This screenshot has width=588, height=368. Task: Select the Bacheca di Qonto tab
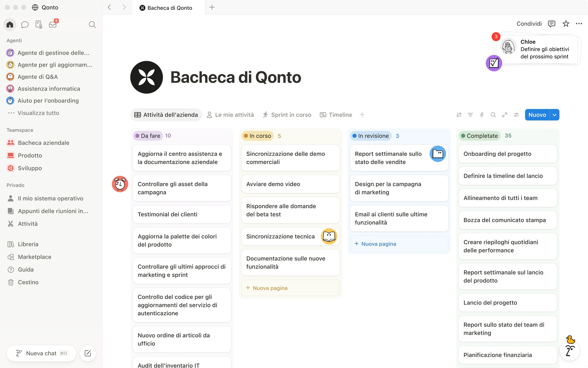(x=168, y=7)
